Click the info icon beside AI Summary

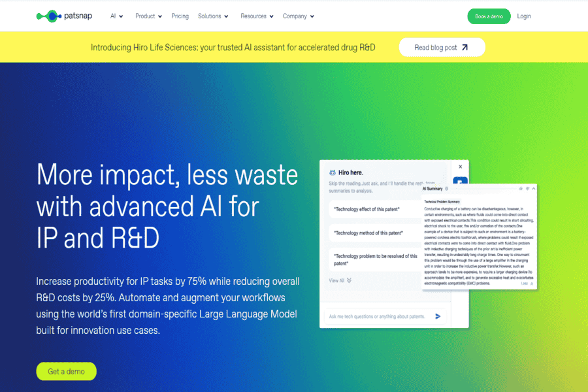point(447,189)
